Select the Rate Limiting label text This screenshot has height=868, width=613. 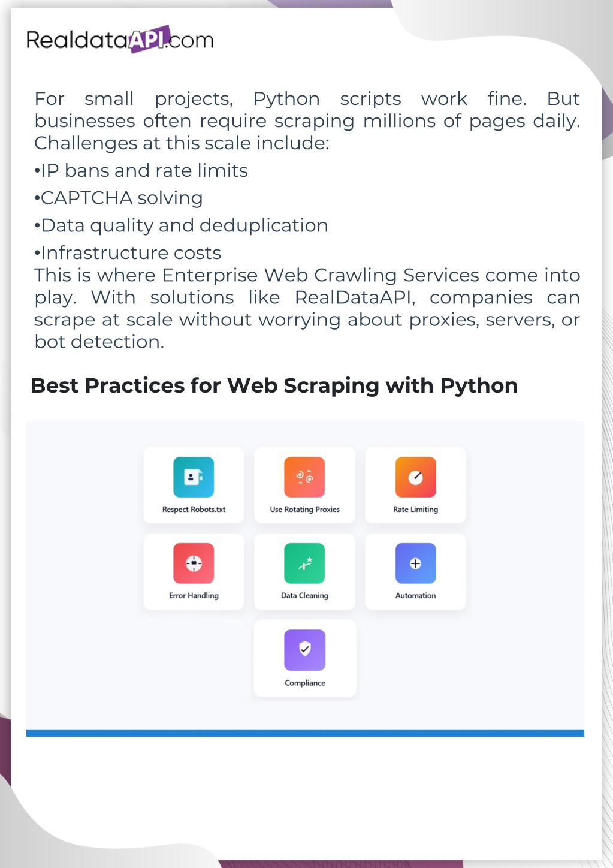click(415, 510)
